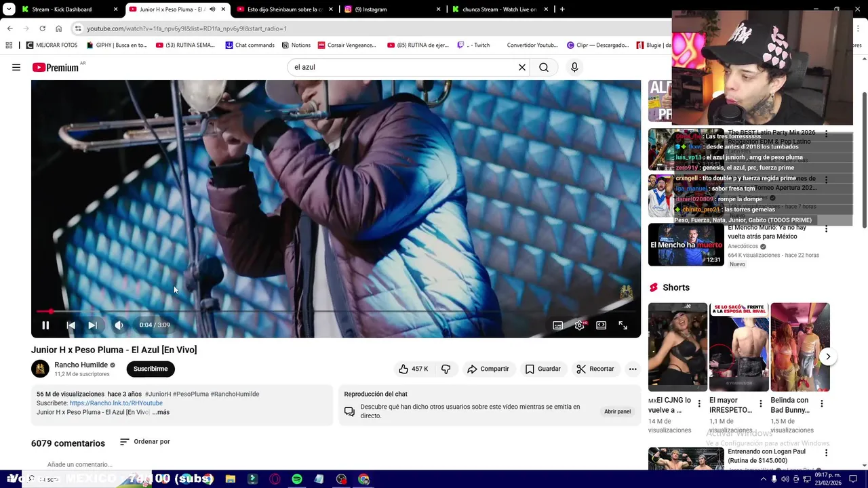The width and height of the screenshot is (868, 488).
Task: Open the Rancho.lnk.to/RHYoutube link
Action: click(x=116, y=403)
